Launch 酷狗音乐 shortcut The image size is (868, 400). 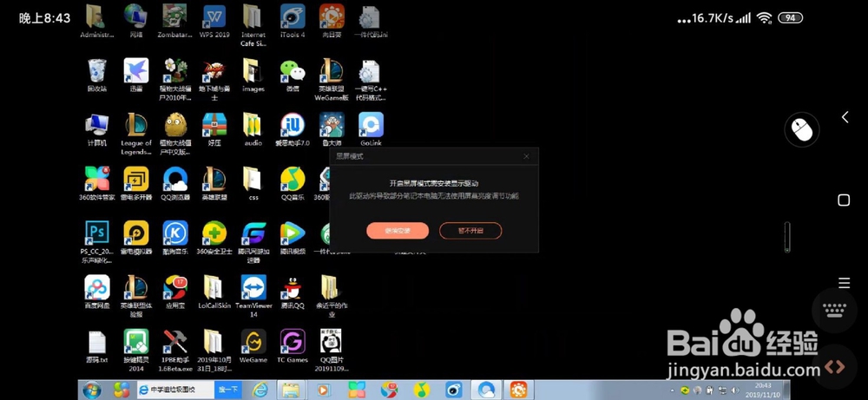click(175, 238)
